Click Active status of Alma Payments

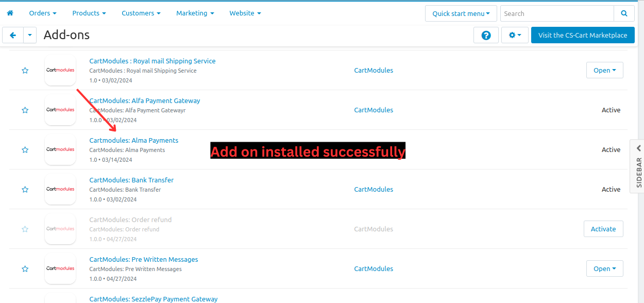(611, 149)
